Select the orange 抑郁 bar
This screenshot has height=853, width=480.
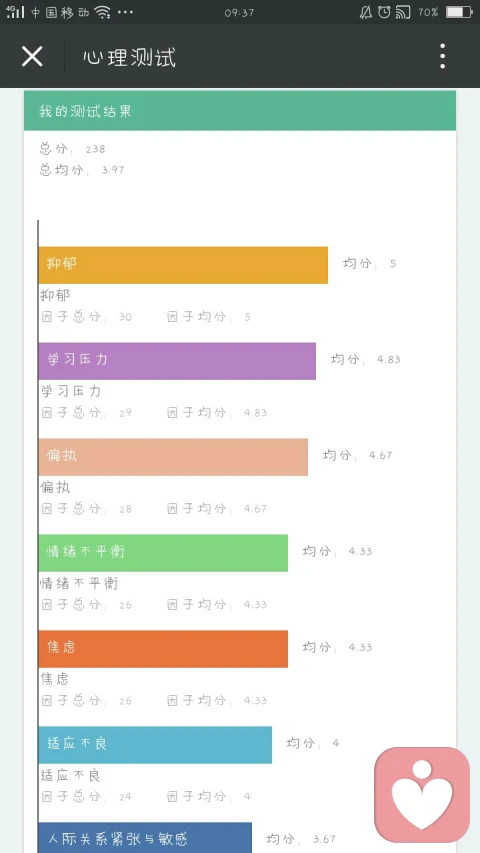[x=183, y=265]
